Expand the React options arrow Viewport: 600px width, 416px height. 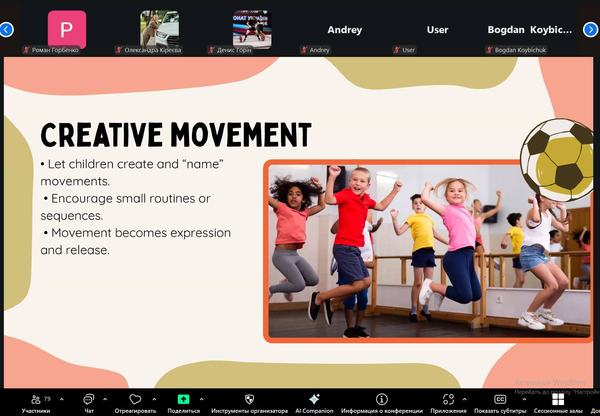(x=152, y=397)
